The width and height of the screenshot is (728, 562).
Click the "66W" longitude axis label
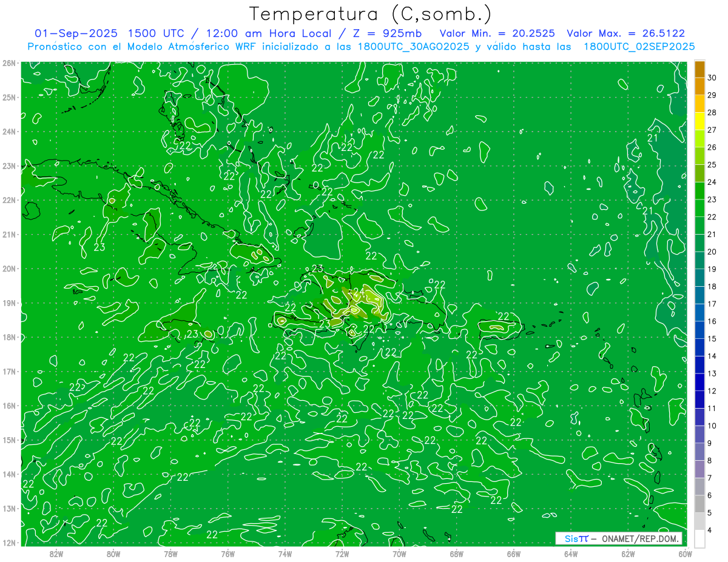click(513, 554)
